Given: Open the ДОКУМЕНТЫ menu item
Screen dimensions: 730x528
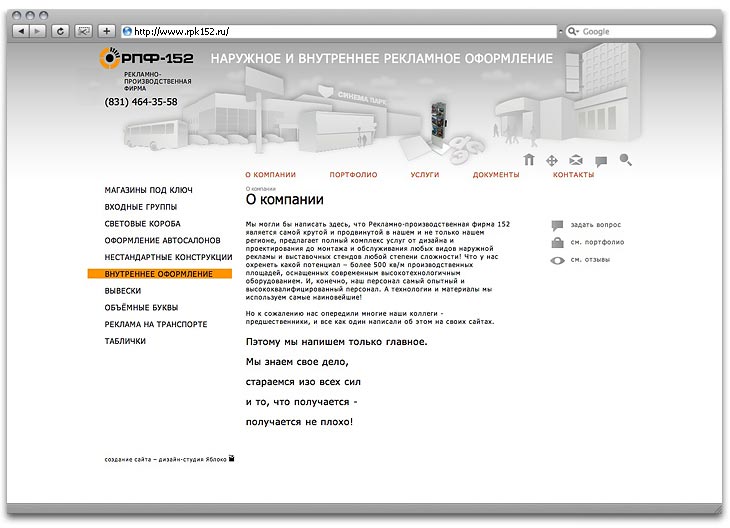Looking at the screenshot, I should 496,175.
